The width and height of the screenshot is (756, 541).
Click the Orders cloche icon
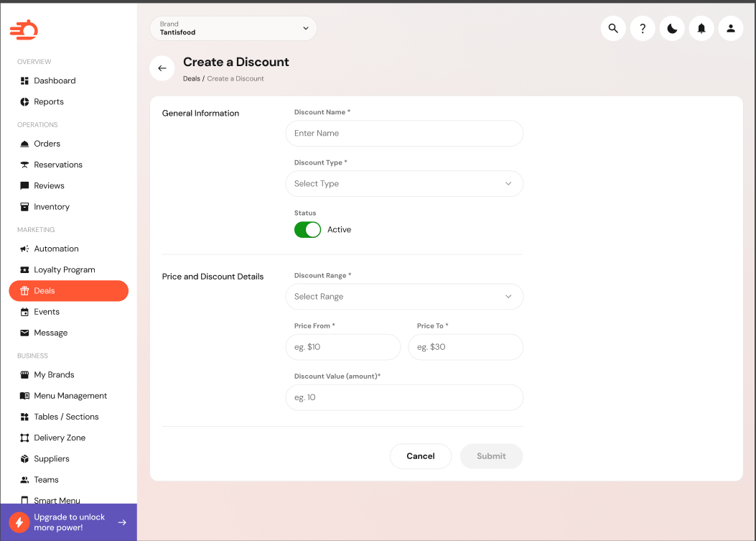coord(24,144)
